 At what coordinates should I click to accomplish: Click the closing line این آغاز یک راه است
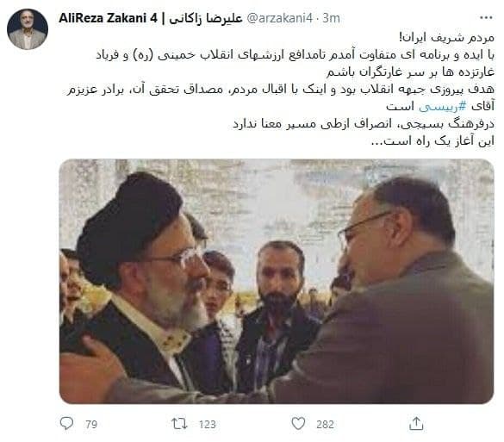tap(432, 141)
